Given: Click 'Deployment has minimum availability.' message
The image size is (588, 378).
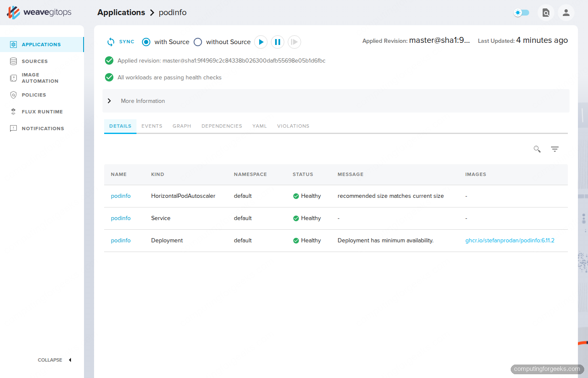Looking at the screenshot, I should pos(386,241).
